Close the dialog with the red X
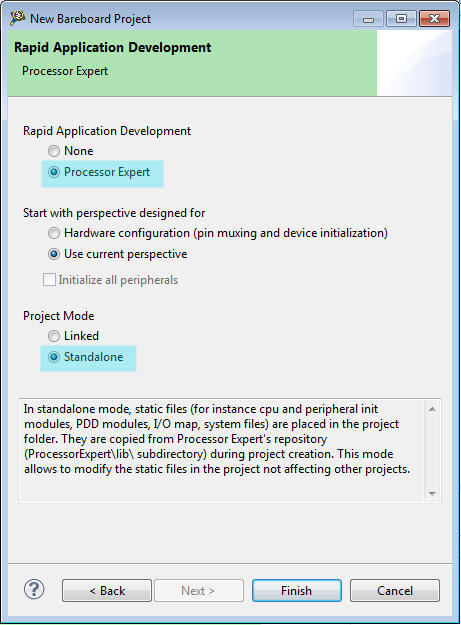Image resolution: width=461 pixels, height=625 pixels. (434, 19)
